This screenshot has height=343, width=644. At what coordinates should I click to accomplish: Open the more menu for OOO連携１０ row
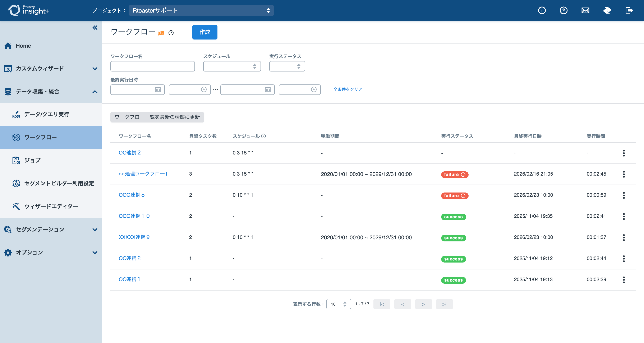point(624,217)
